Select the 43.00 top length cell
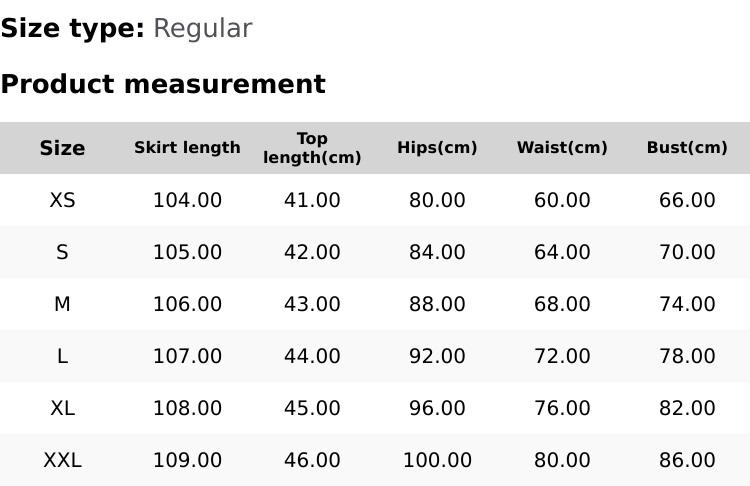The height and width of the screenshot is (486, 750). pos(312,304)
